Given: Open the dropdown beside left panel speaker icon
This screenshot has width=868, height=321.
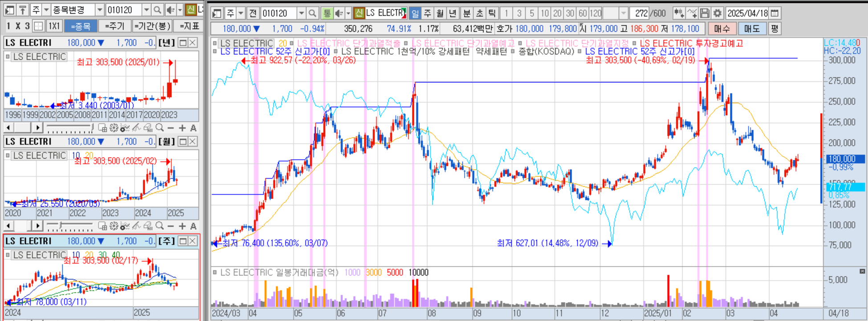Looking at the screenshot, I should (180, 10).
